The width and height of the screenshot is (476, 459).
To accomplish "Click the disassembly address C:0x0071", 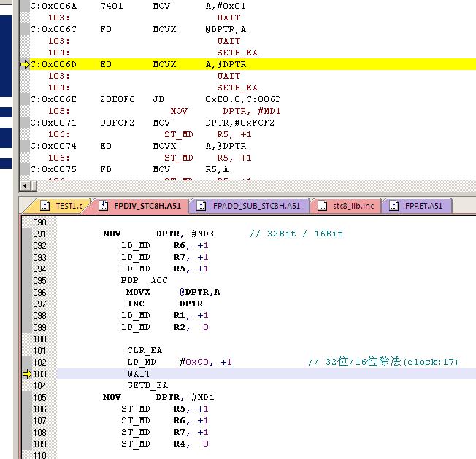I will pyautogui.click(x=53, y=123).
